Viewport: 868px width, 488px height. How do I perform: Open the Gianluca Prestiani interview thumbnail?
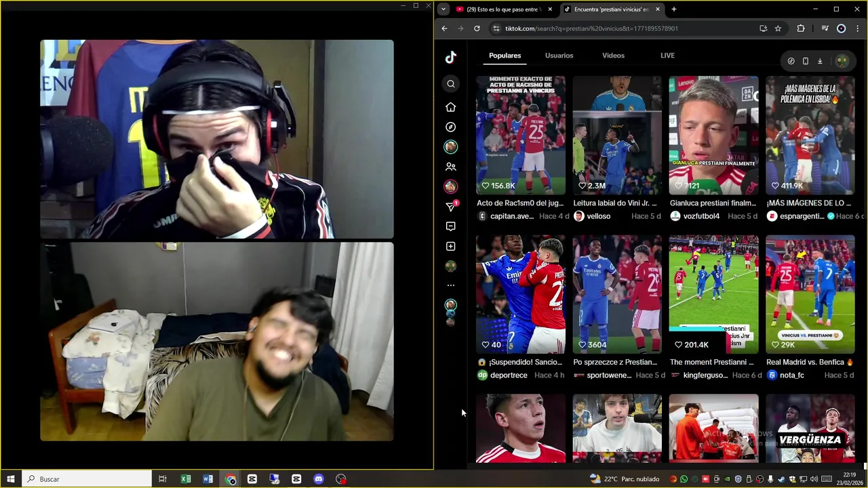[713, 135]
